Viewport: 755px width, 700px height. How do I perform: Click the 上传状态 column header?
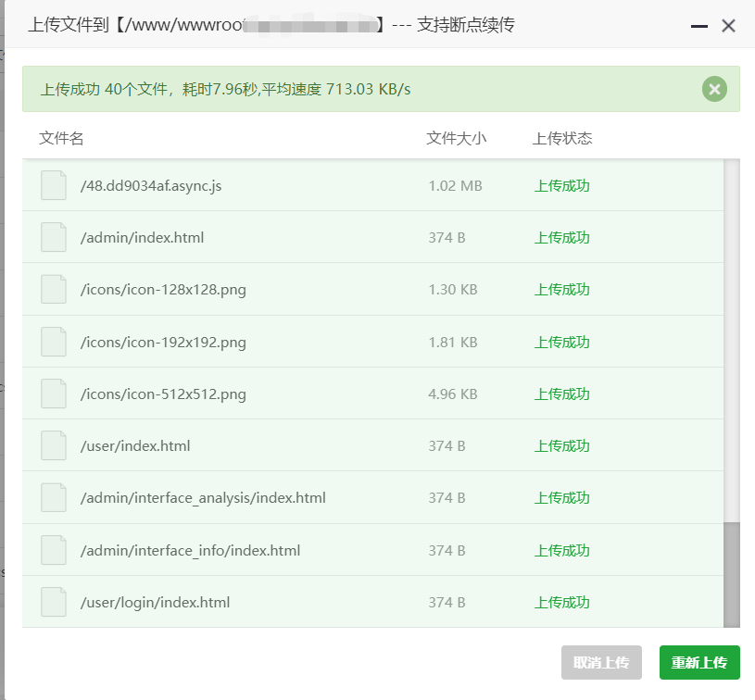[x=562, y=139]
